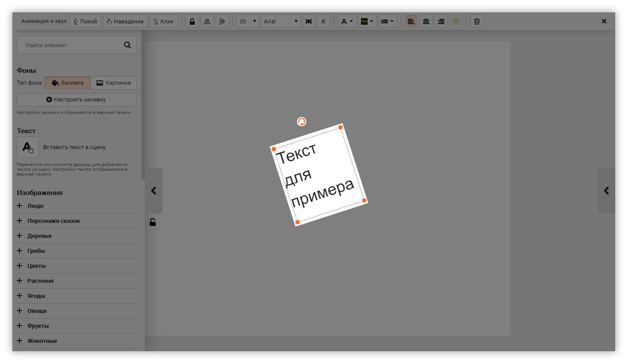The width and height of the screenshot is (628, 364).
Task: Flip the element horizontally
Action: [x=207, y=21]
